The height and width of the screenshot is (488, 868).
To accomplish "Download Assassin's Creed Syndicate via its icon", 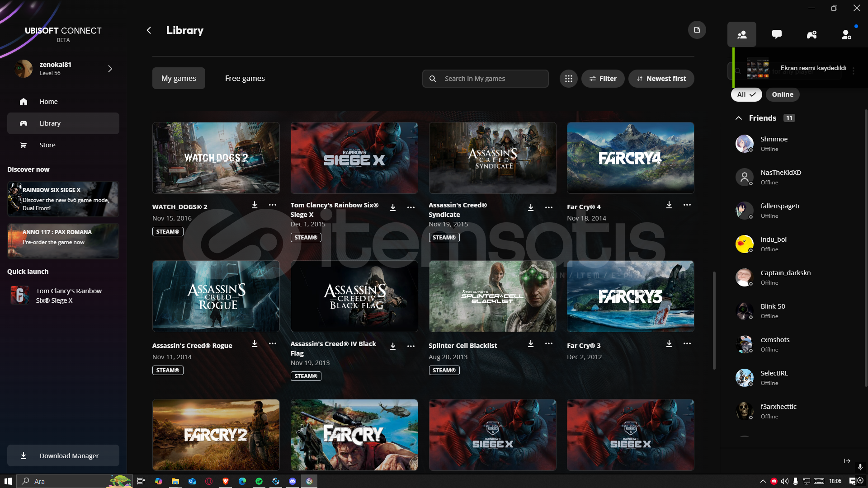I will pyautogui.click(x=531, y=207).
